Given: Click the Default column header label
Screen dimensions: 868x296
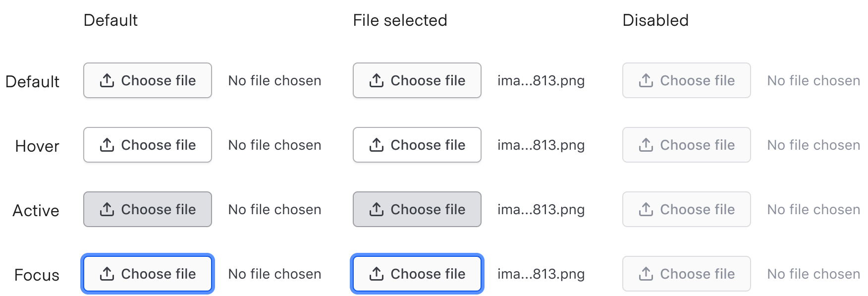Looking at the screenshot, I should [x=111, y=20].
